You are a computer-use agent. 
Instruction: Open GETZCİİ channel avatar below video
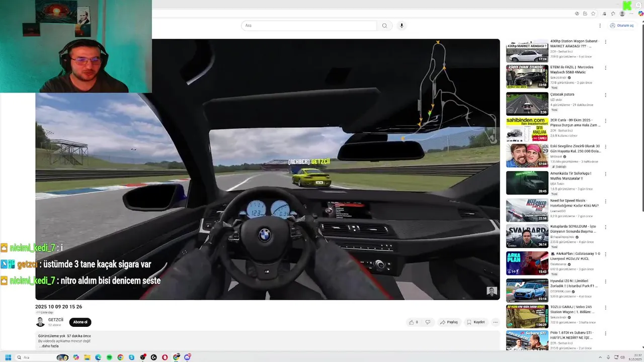click(40, 322)
